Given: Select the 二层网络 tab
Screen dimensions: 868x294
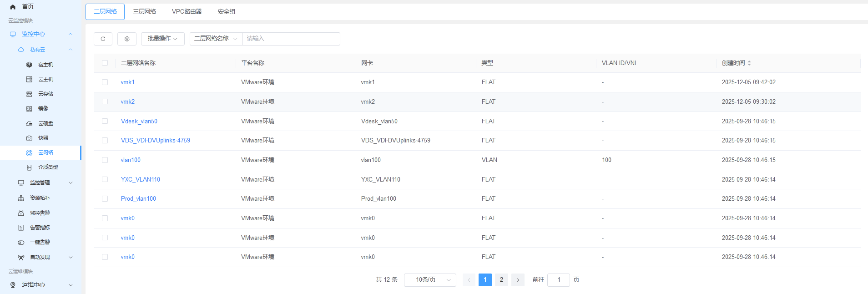Looking at the screenshot, I should pyautogui.click(x=105, y=12).
